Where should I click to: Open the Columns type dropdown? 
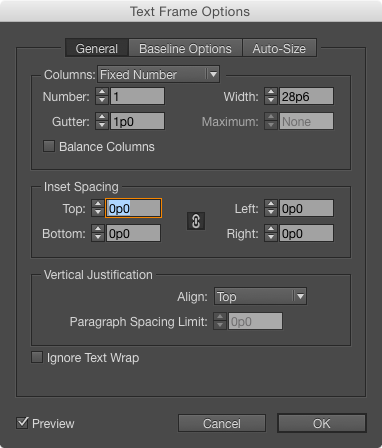[159, 74]
